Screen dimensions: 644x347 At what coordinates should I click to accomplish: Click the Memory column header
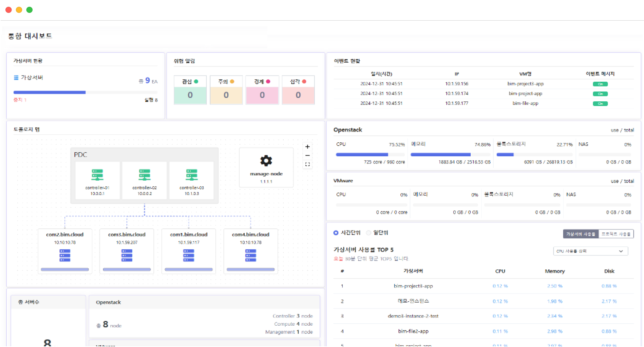555,271
